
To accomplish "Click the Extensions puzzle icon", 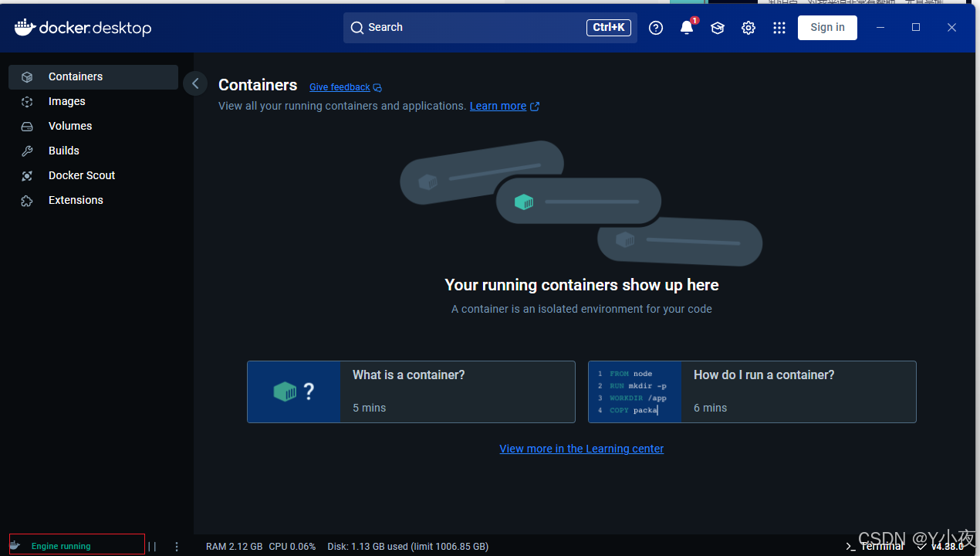I will 27,200.
